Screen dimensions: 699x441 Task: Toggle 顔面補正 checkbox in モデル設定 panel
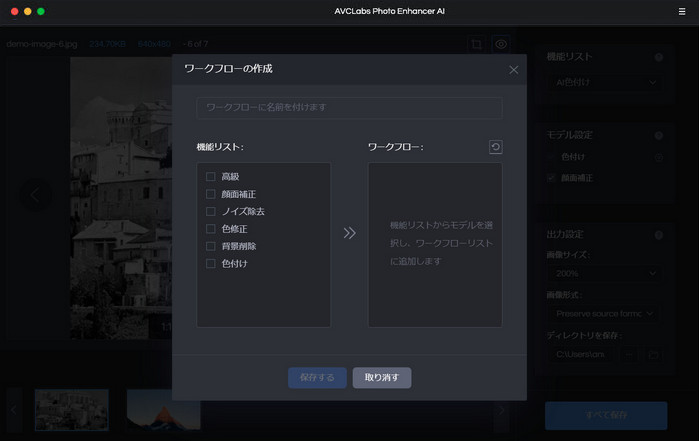pos(551,178)
